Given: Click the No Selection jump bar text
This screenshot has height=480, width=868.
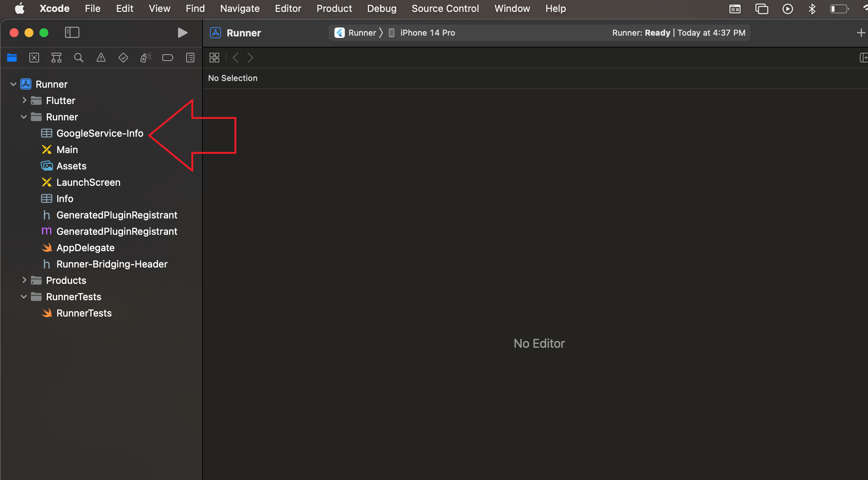Looking at the screenshot, I should click(233, 78).
